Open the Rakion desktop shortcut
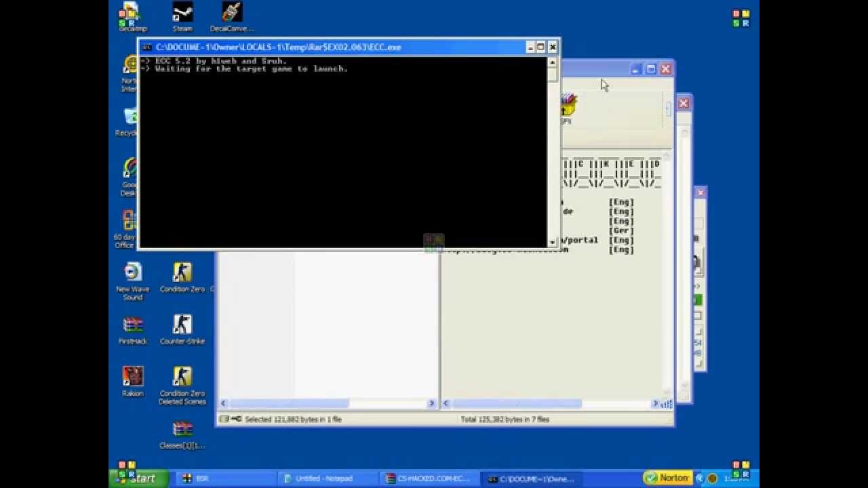Viewport: 868px width, 488px height. (x=133, y=382)
